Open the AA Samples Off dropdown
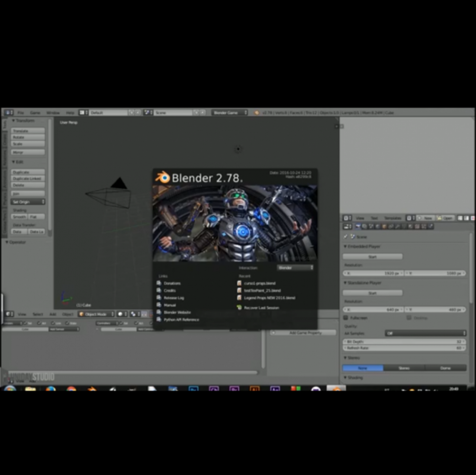476x475 pixels. (x=425, y=333)
